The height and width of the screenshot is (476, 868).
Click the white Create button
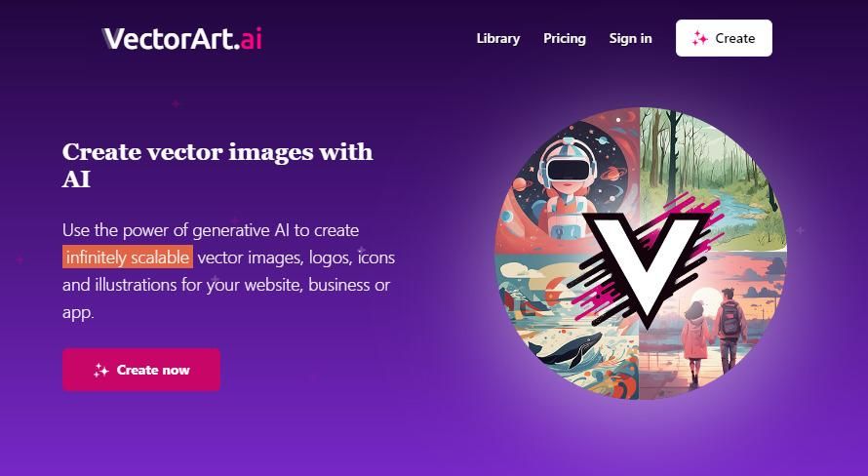pyautogui.click(x=724, y=38)
